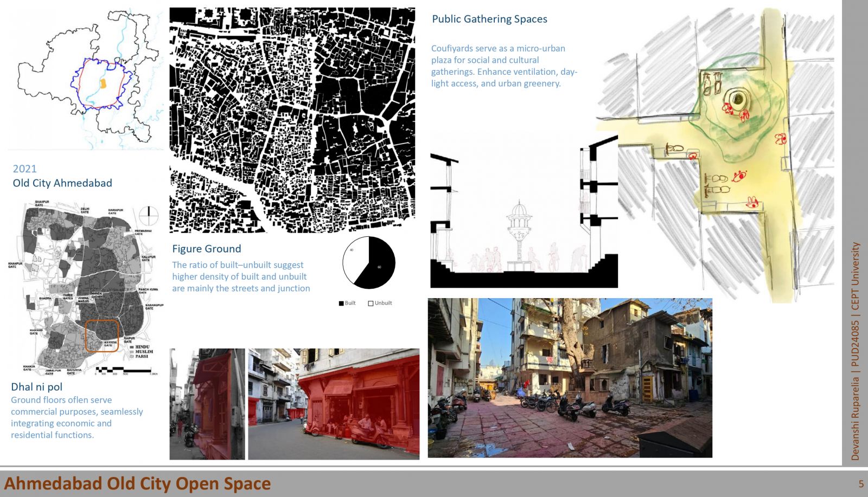Click the HINDU legend swatch on the map
This screenshot has height=497, width=868.
(132, 347)
